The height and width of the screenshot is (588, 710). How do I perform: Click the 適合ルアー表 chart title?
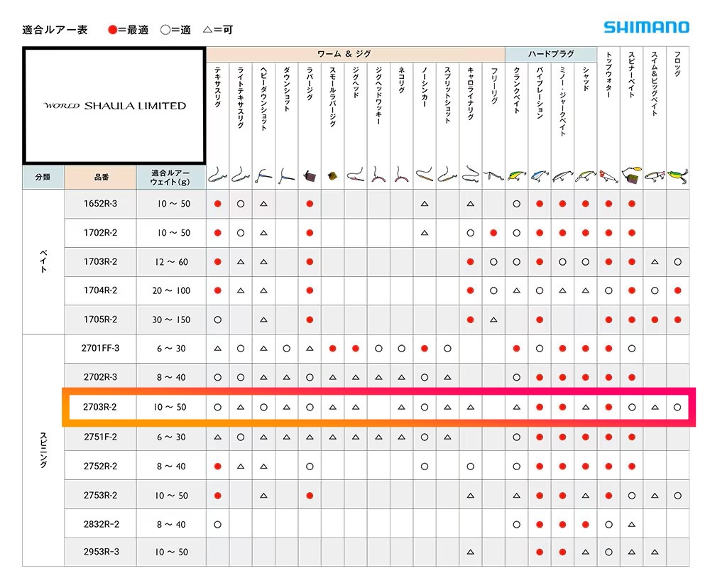55,30
